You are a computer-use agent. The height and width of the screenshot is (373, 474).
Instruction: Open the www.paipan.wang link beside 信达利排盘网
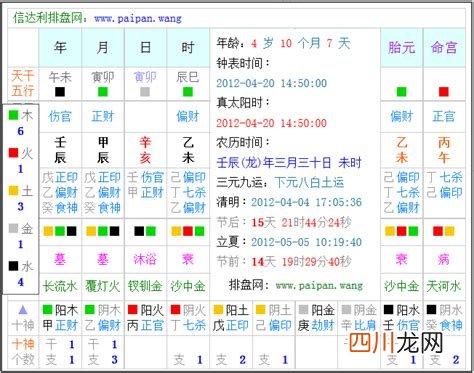138,18
